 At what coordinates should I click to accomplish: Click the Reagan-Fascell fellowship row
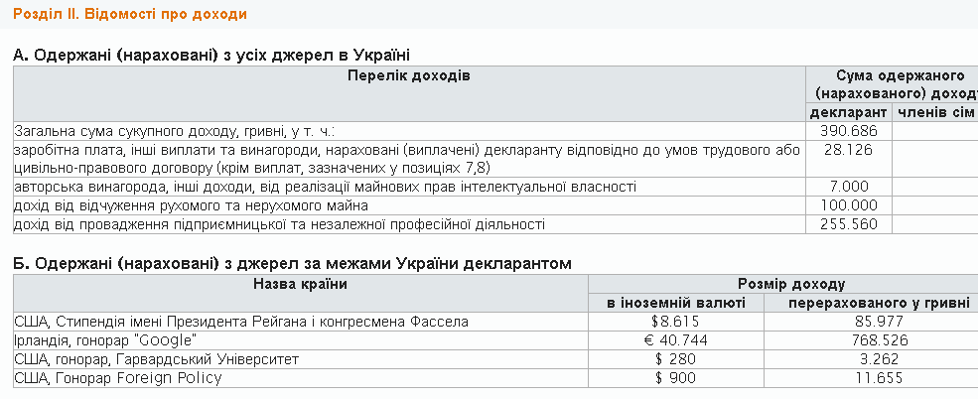click(241, 322)
